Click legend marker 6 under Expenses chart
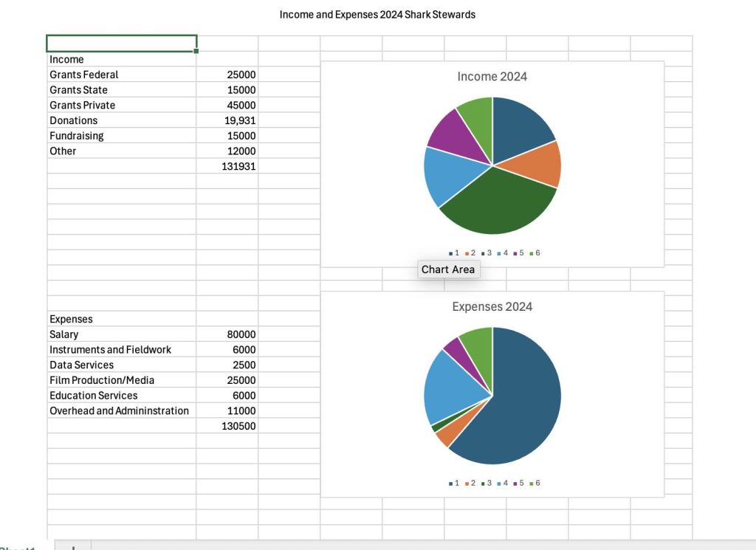 (535, 484)
